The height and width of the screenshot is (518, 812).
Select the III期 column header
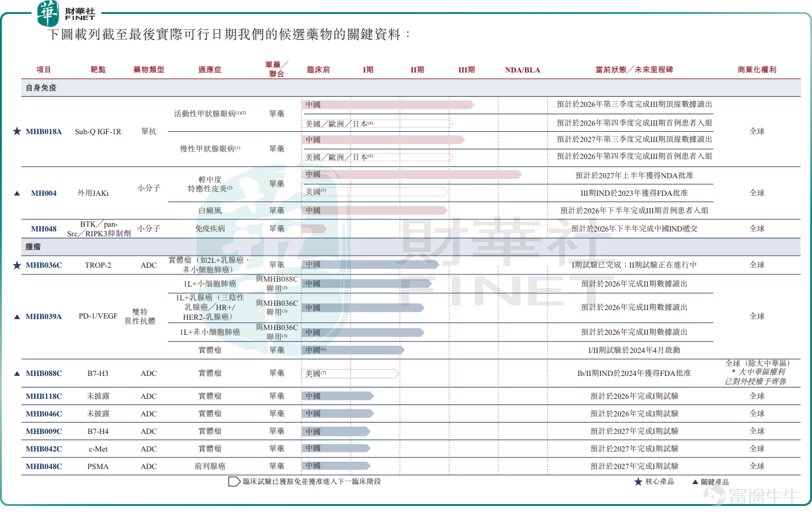(466, 70)
